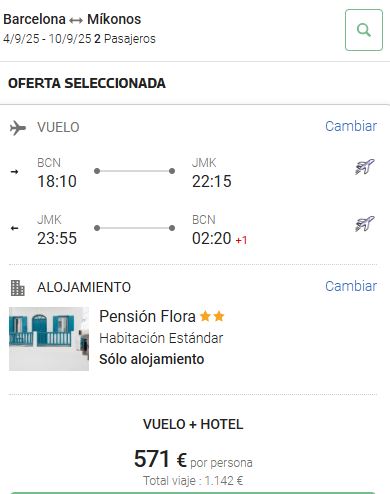
Task: Click the two-star rating of Pensión Flora
Action: click(x=212, y=316)
